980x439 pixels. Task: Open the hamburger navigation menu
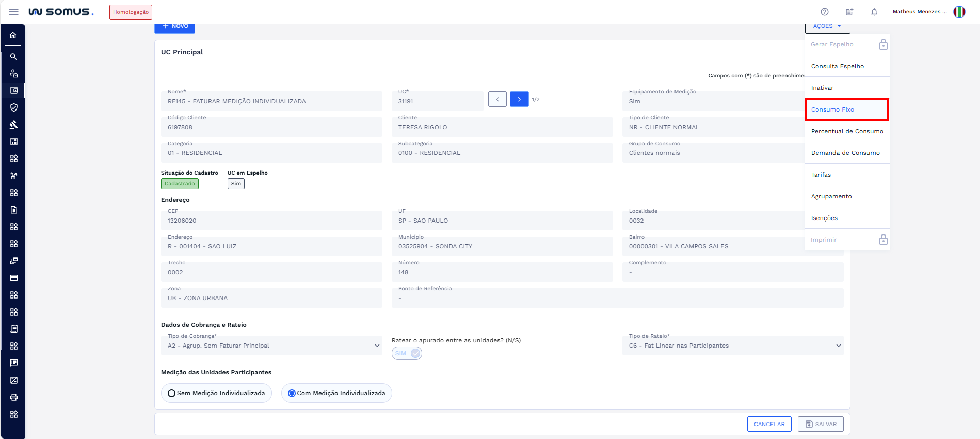(14, 12)
